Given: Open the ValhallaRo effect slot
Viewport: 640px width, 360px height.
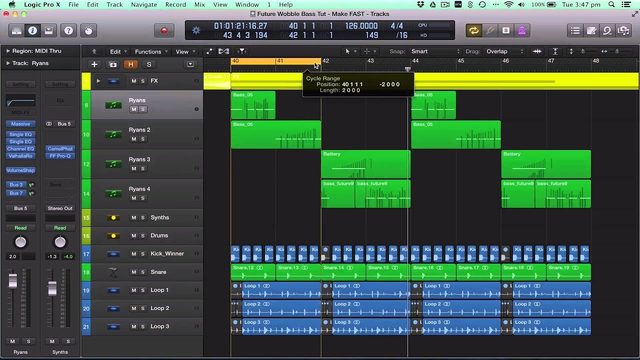Looking at the screenshot, I should [x=20, y=156].
